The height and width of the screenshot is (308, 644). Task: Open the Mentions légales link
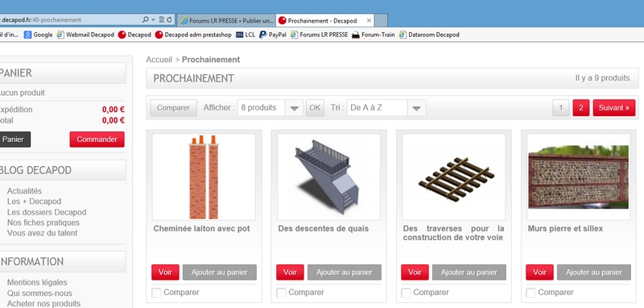(37, 282)
